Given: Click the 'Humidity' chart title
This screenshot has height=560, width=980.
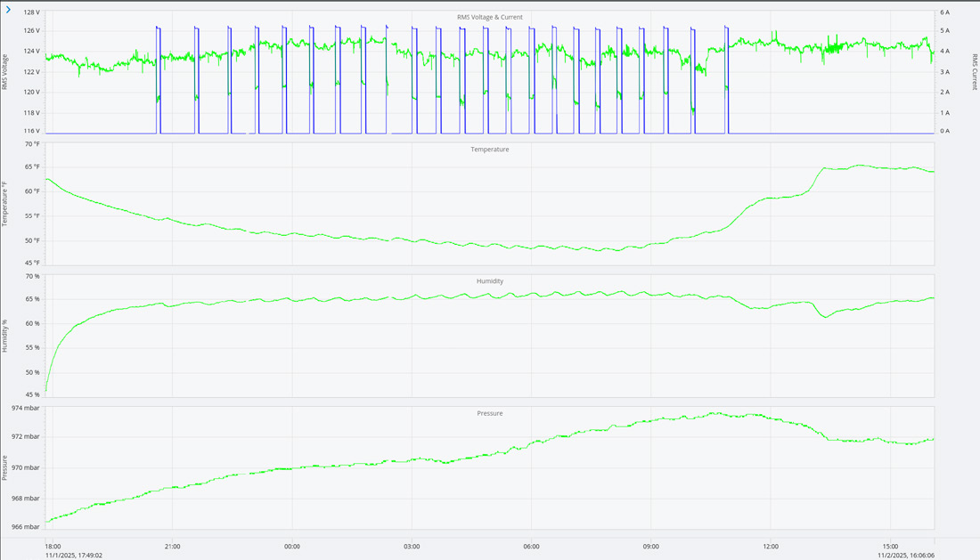Looking at the screenshot, I should click(489, 281).
